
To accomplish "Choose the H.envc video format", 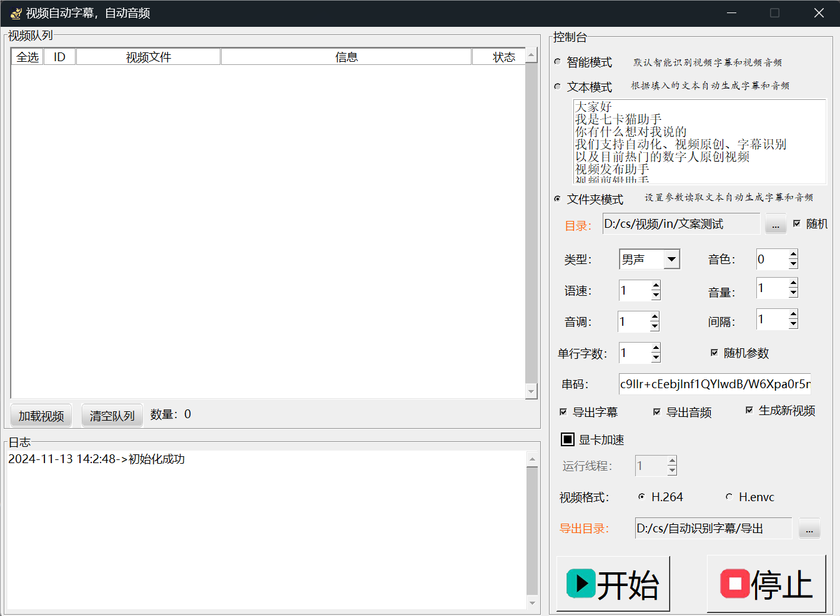I will point(729,497).
